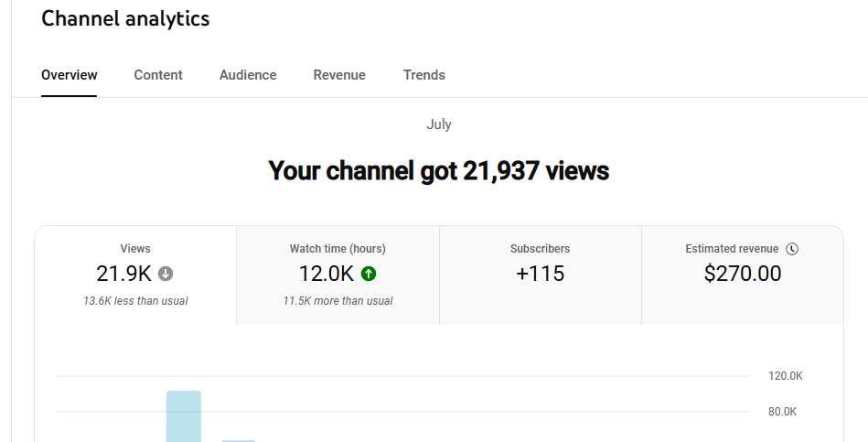The image size is (868, 442).
Task: Click the 80.0K axis label
Action: [x=782, y=412]
